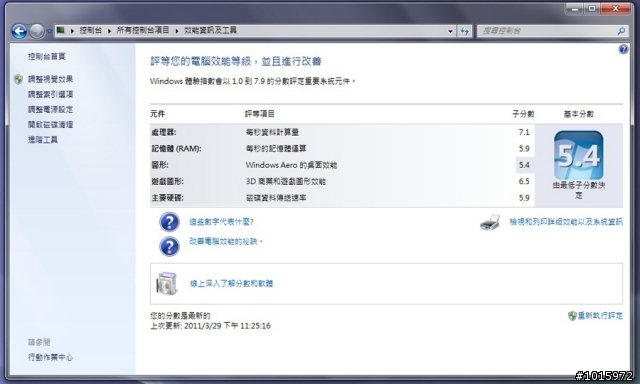Open 開啟磁碟清理 in sidebar
Image resolution: width=640 pixels, height=384 pixels.
50,124
